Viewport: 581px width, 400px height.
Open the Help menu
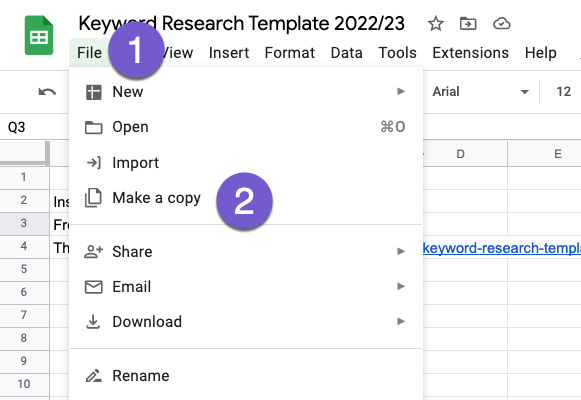[541, 53]
